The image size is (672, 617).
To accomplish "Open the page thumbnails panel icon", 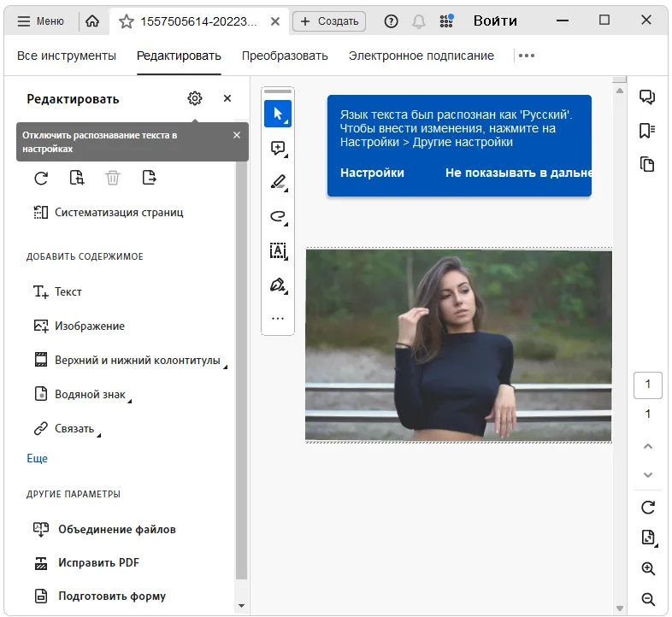I will 647,164.
